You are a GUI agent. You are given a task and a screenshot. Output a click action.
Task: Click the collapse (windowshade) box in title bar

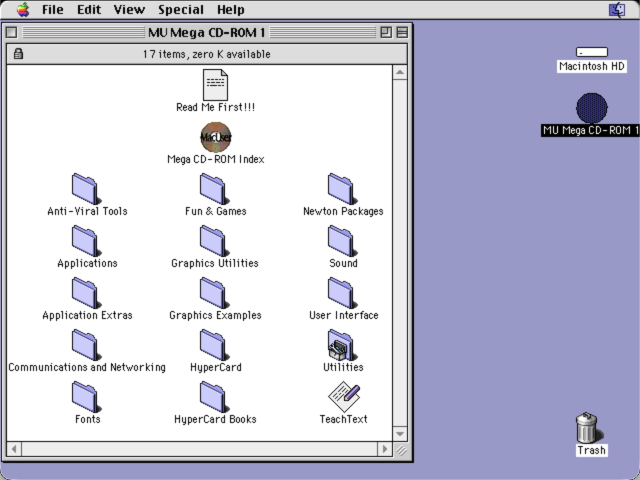402,32
